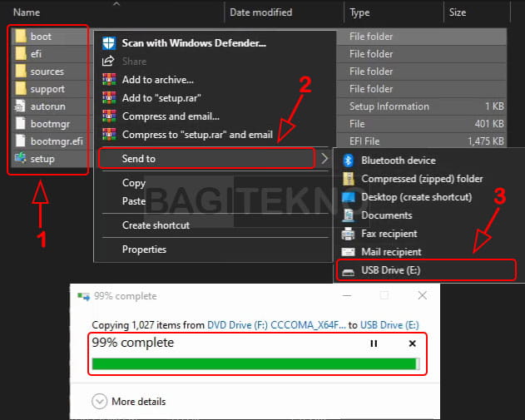Click the "99% complete" status text
Image resolution: width=525 pixels, height=420 pixels.
point(133,343)
